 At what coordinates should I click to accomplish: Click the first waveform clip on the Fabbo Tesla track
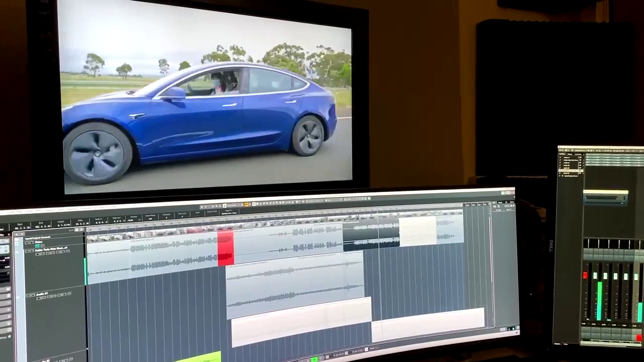pos(152,256)
